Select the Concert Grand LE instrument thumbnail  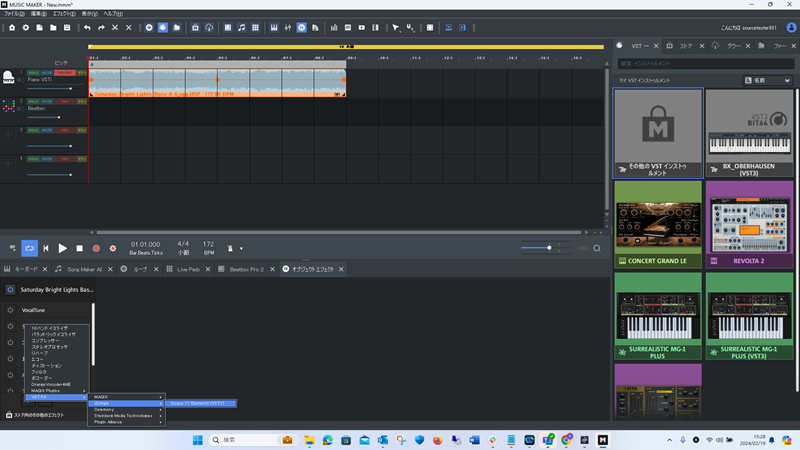658,224
